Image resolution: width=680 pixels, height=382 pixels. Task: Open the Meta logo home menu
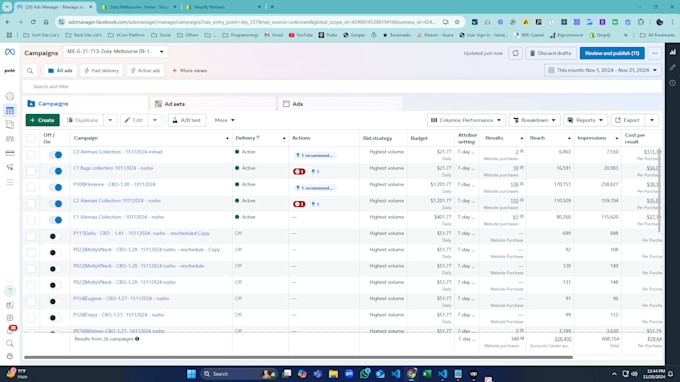pos(10,52)
